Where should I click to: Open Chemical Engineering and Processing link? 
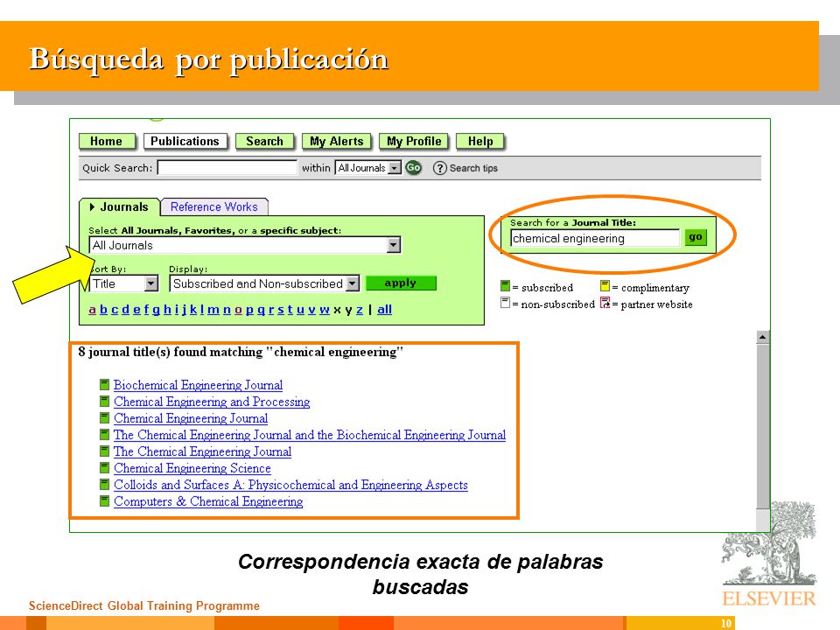point(212,402)
